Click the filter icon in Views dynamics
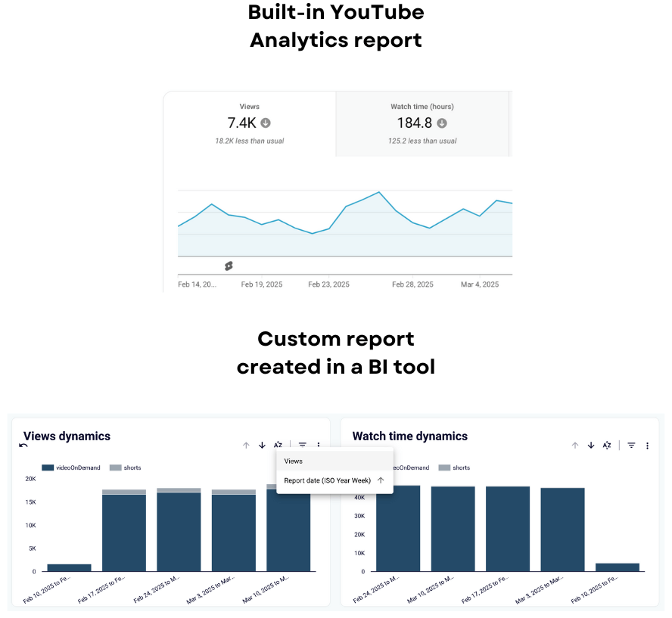 click(303, 445)
